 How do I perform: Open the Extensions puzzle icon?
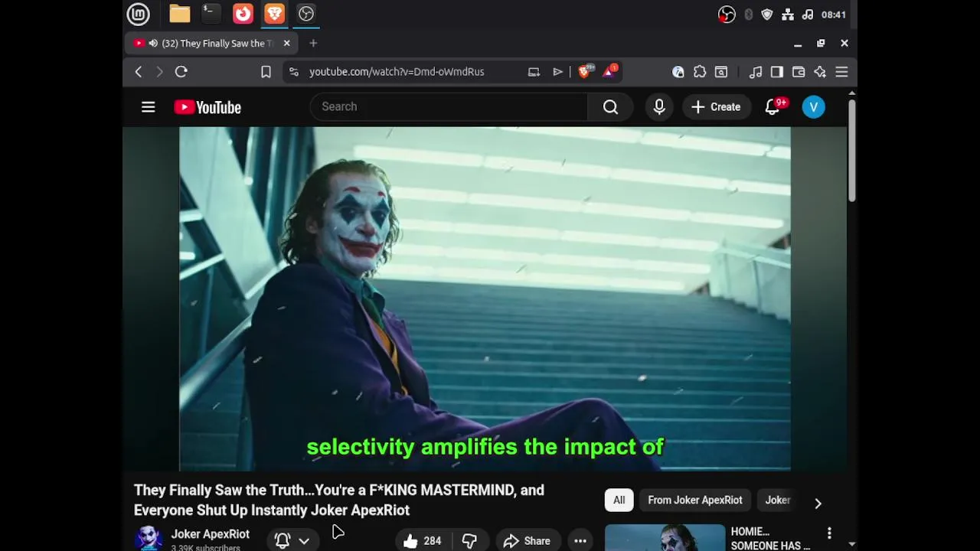click(700, 72)
